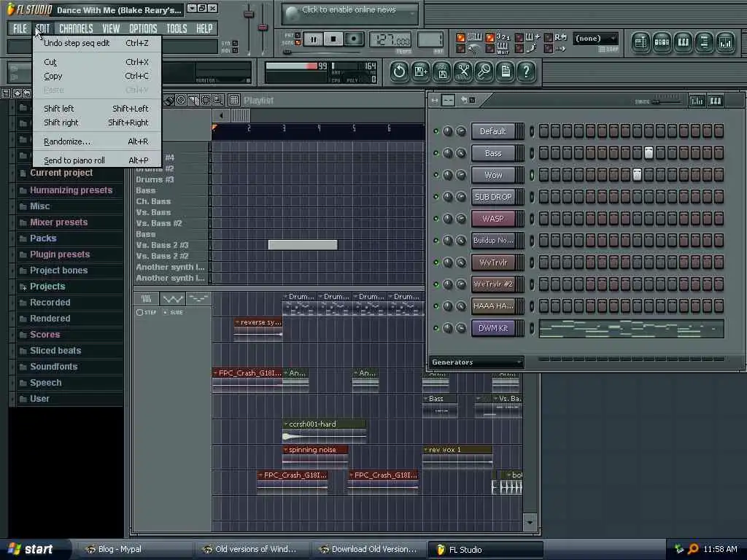Viewport: 747px width, 560px height.
Task: Click the save new version icon
Action: tap(421, 71)
